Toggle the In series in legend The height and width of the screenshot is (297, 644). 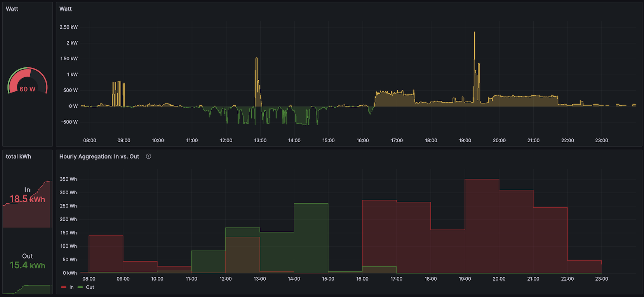coord(71,287)
